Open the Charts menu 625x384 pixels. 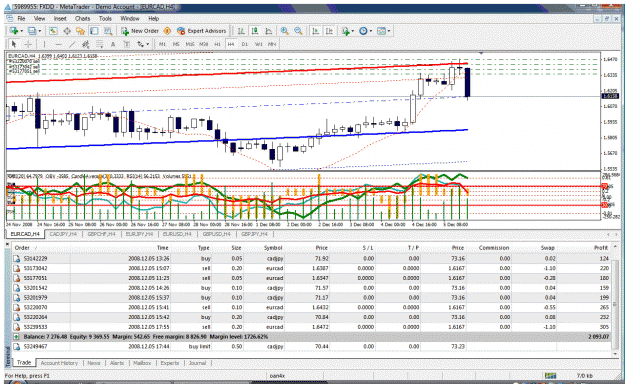click(x=83, y=18)
